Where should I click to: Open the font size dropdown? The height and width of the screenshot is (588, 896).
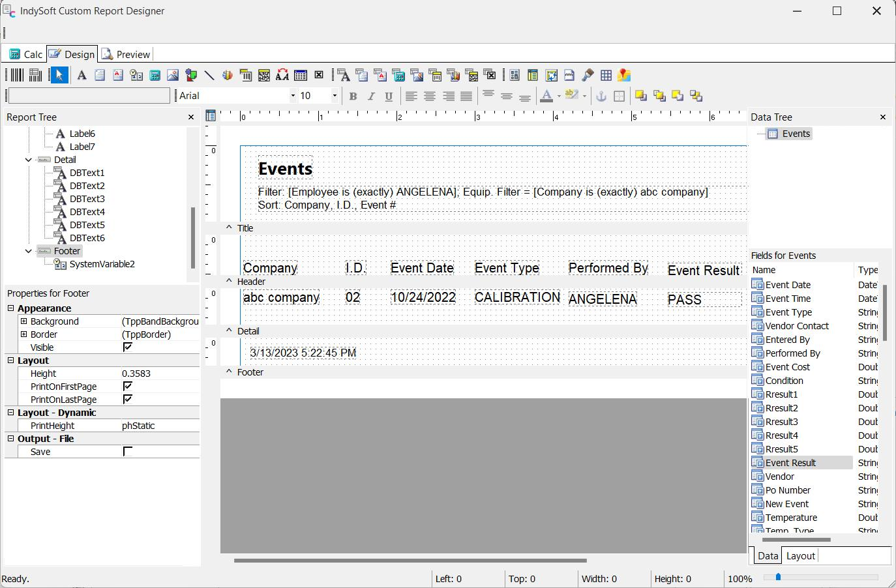[x=335, y=96]
